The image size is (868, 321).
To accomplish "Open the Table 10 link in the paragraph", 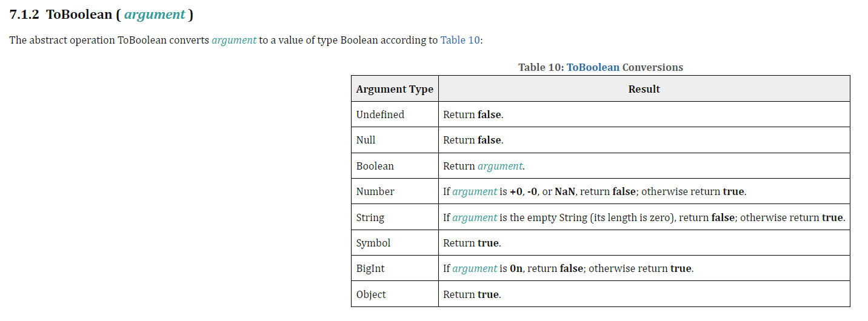I will pyautogui.click(x=460, y=41).
